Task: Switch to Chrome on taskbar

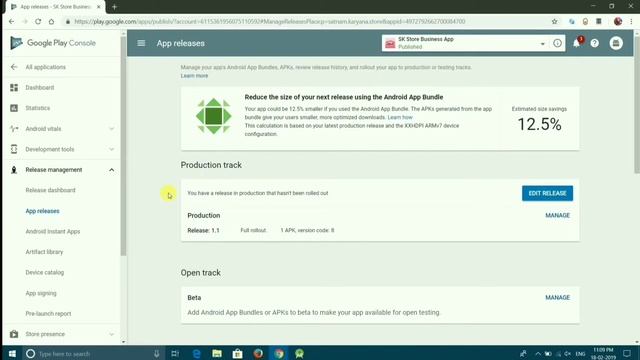Action: tap(279, 353)
